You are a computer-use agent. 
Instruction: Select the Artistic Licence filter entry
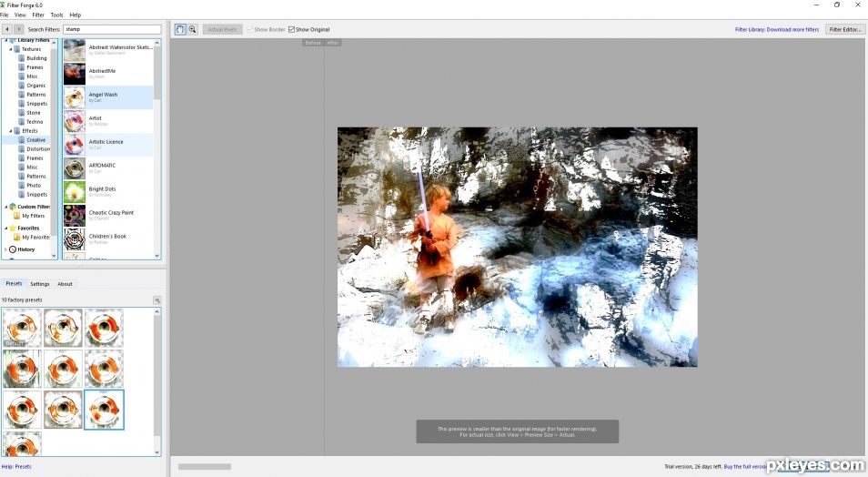pyautogui.click(x=108, y=144)
